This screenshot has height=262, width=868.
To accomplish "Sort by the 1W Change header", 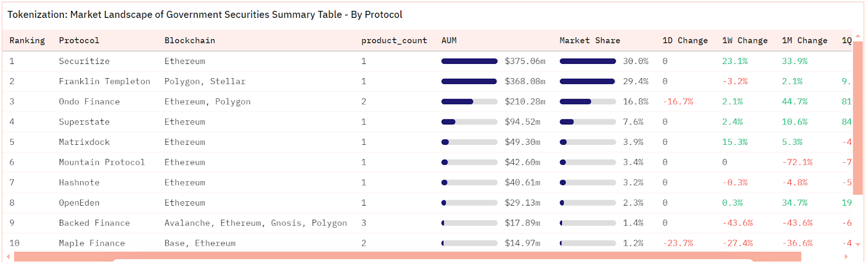I will (x=745, y=41).
